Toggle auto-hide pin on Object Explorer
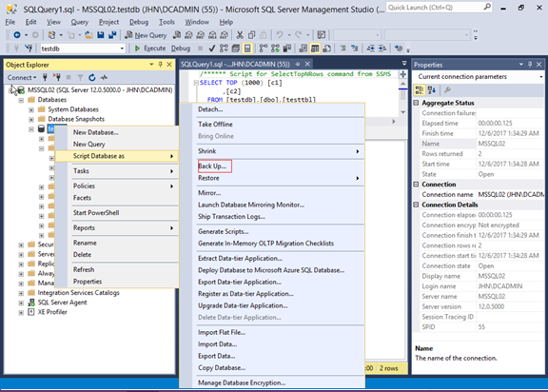The image size is (548, 392). pyautogui.click(x=161, y=65)
